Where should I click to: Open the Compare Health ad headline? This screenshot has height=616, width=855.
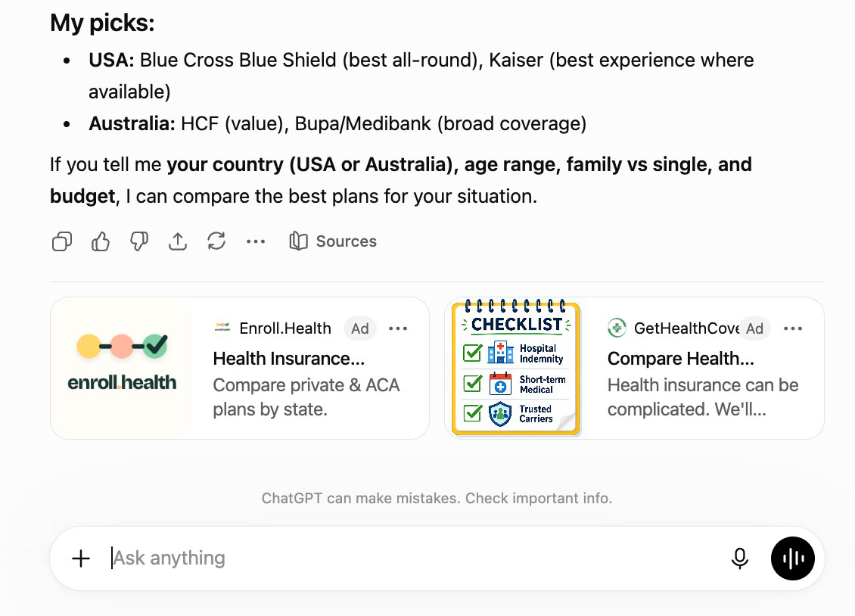pos(681,359)
